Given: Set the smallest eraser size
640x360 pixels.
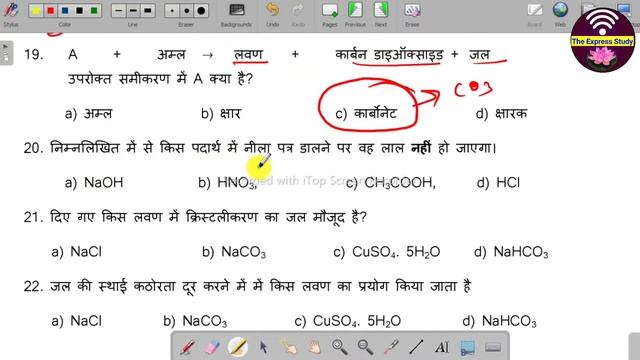Looking at the screenshot, I should pyautogui.click(x=172, y=11).
